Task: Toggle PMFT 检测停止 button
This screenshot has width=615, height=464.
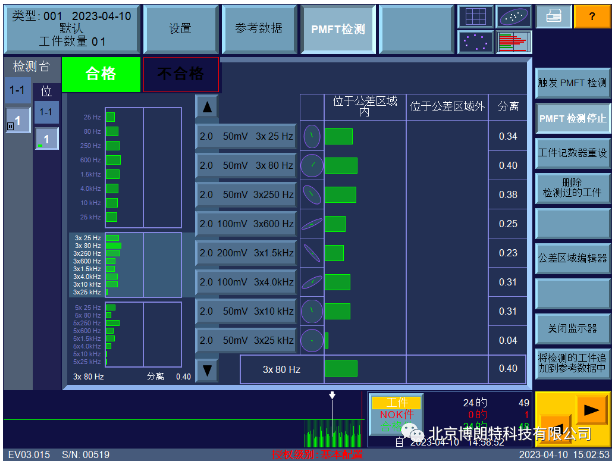Action: click(572, 119)
